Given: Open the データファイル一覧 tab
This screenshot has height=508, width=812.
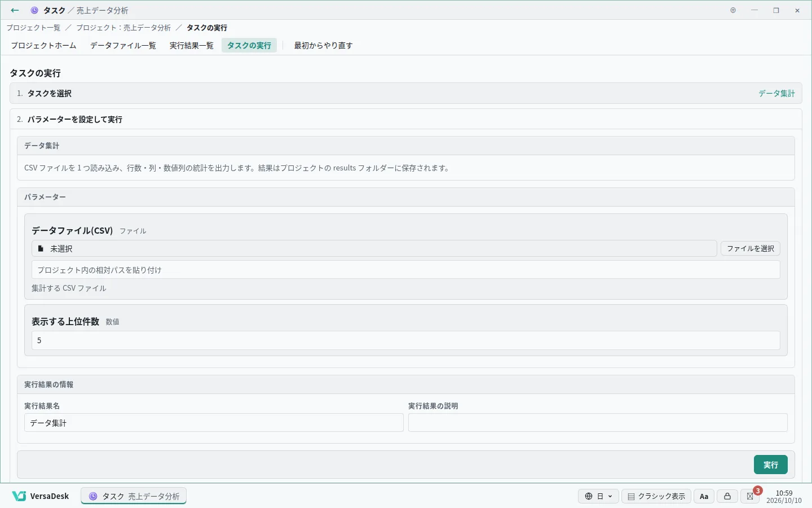Looking at the screenshot, I should click(123, 46).
